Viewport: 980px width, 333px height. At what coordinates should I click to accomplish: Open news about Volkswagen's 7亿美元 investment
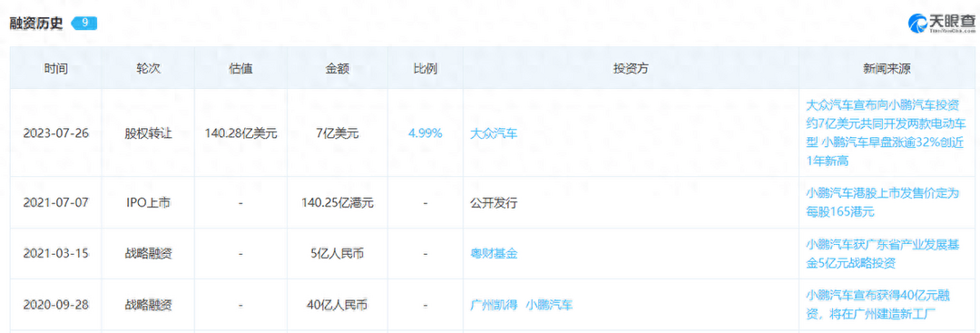883,132
